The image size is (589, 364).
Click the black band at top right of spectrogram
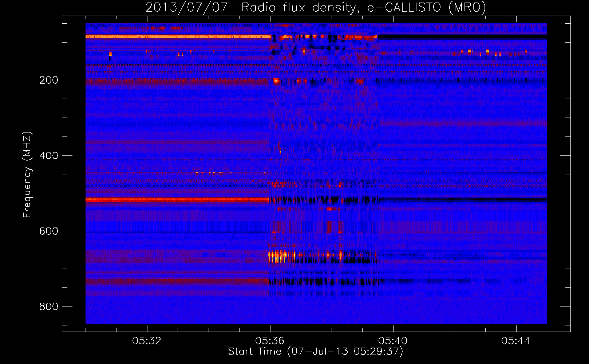pos(462,37)
